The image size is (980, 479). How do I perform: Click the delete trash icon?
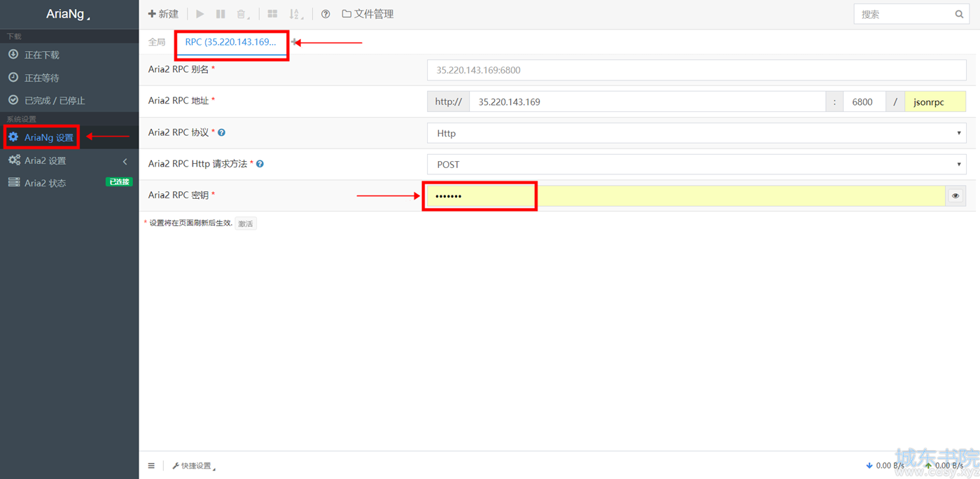pyautogui.click(x=242, y=14)
